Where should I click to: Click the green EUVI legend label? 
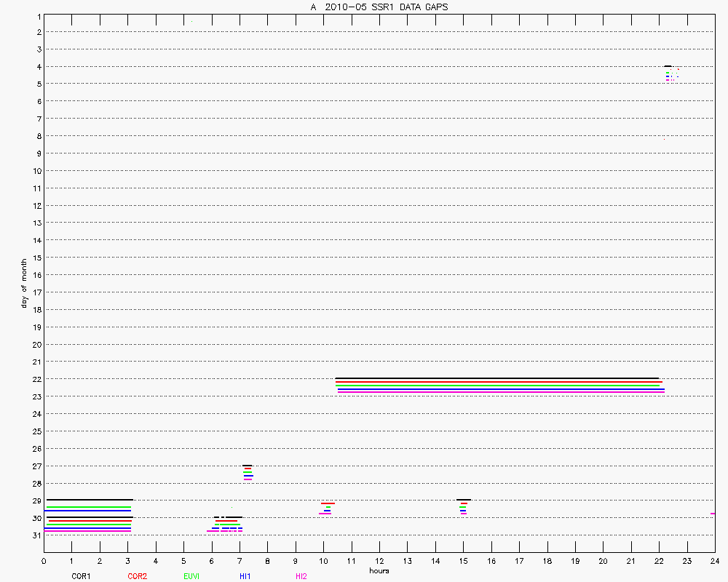pos(191,576)
